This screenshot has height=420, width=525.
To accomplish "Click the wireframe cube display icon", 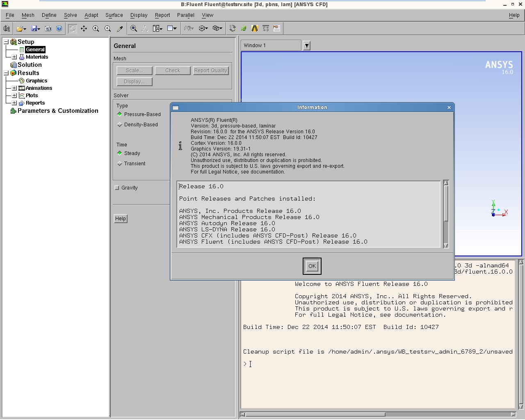I will point(202,29).
